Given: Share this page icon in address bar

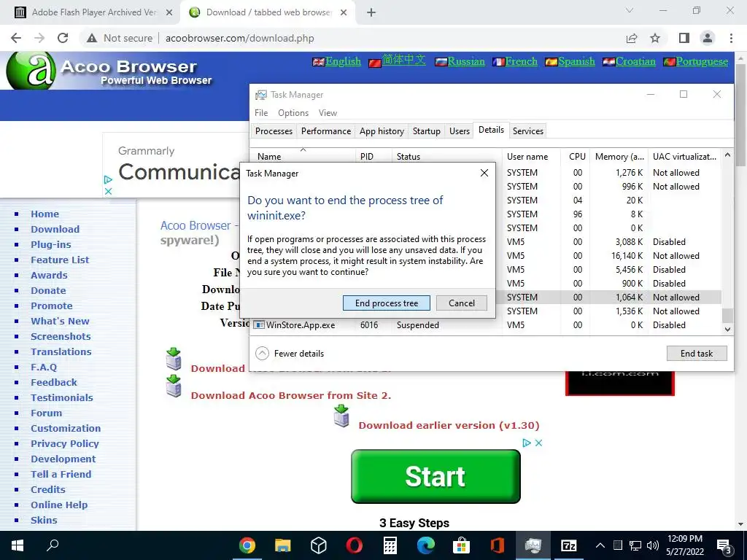Looking at the screenshot, I should click(x=632, y=38).
